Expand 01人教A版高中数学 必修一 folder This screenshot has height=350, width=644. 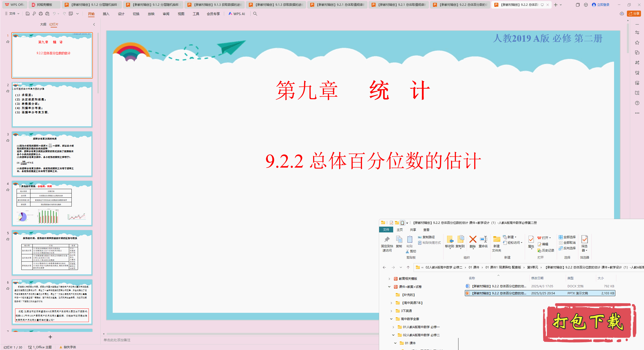point(393,327)
